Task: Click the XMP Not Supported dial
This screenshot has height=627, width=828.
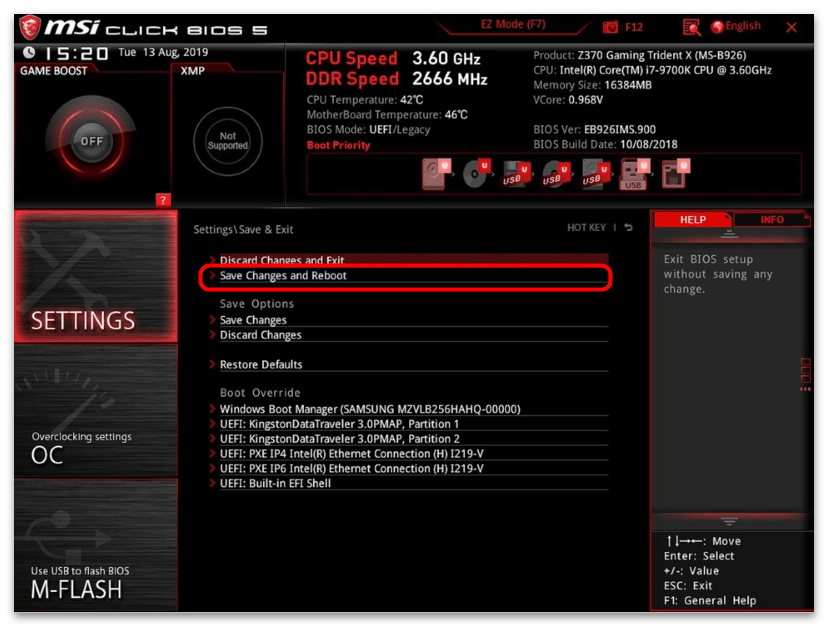Action: point(227,141)
